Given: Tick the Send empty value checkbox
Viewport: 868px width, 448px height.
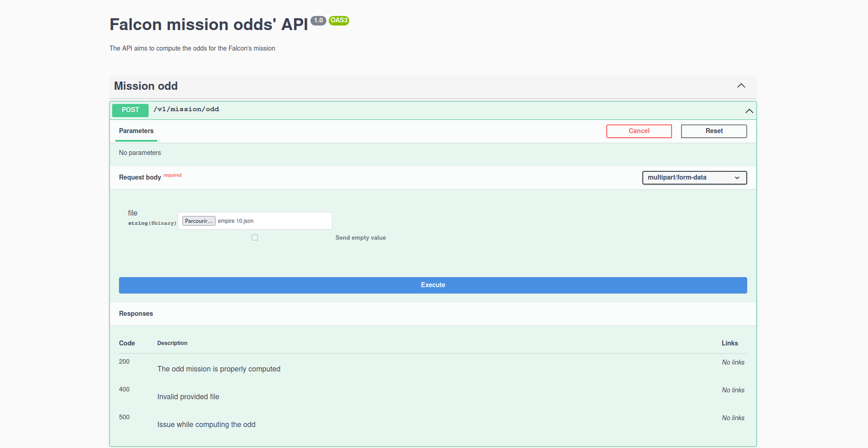Looking at the screenshot, I should point(255,237).
